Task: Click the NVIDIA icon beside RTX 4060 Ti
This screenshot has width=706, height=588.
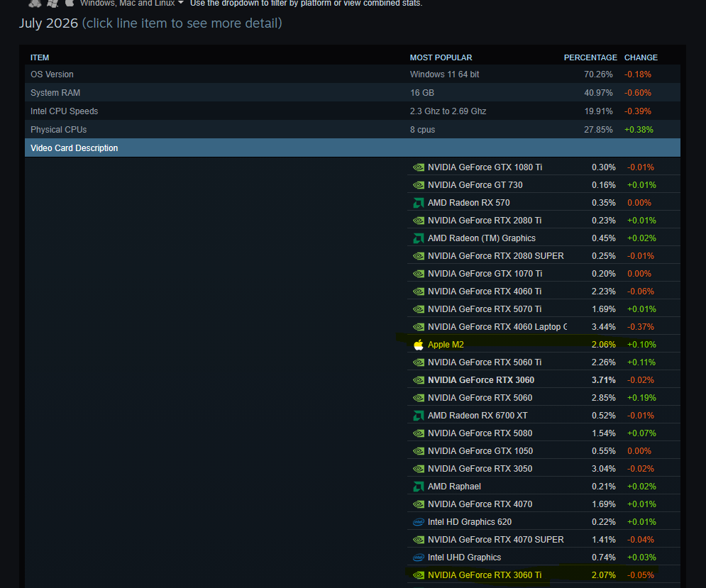Action: pos(419,292)
